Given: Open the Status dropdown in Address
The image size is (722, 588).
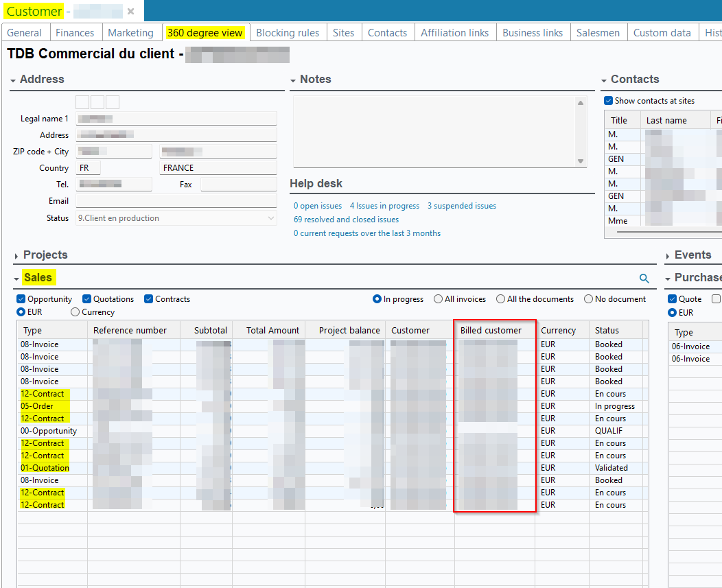Looking at the screenshot, I should coord(270,218).
